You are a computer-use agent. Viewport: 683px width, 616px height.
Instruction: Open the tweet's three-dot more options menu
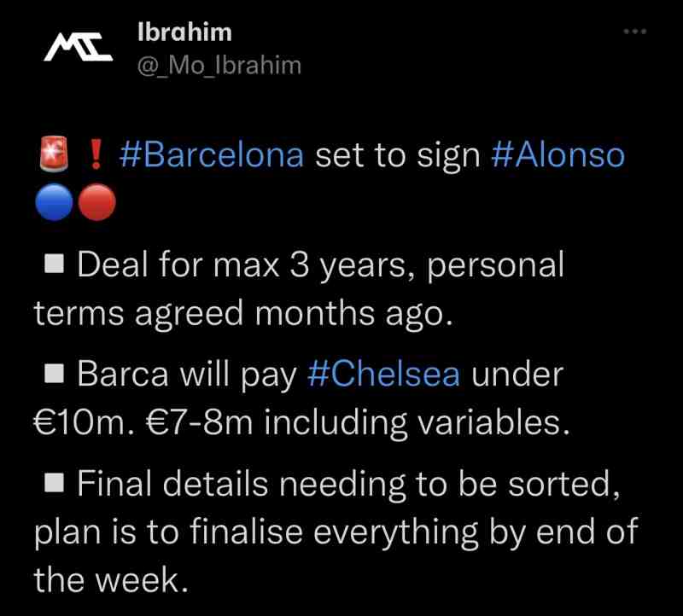tap(636, 32)
